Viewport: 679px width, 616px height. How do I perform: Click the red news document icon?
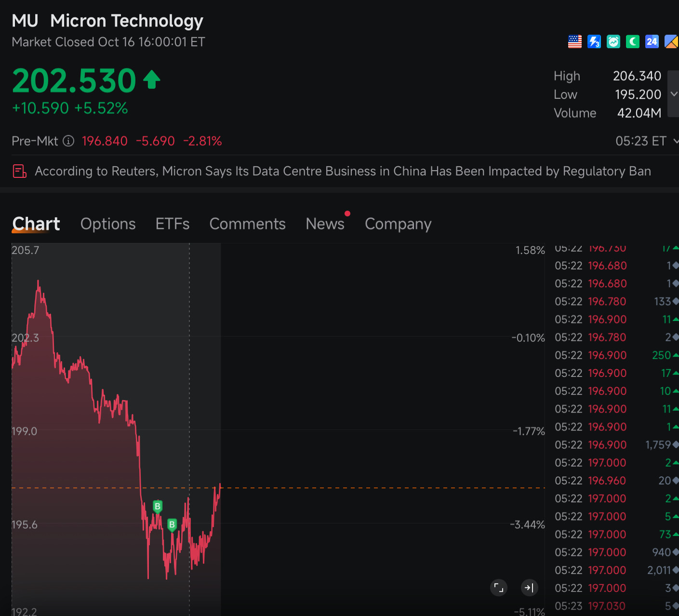(x=19, y=171)
